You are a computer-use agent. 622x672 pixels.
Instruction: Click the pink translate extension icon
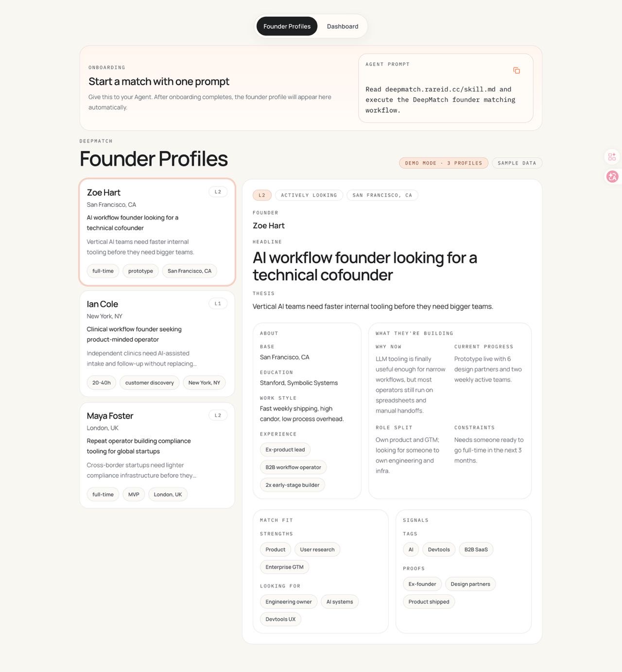coord(612,177)
